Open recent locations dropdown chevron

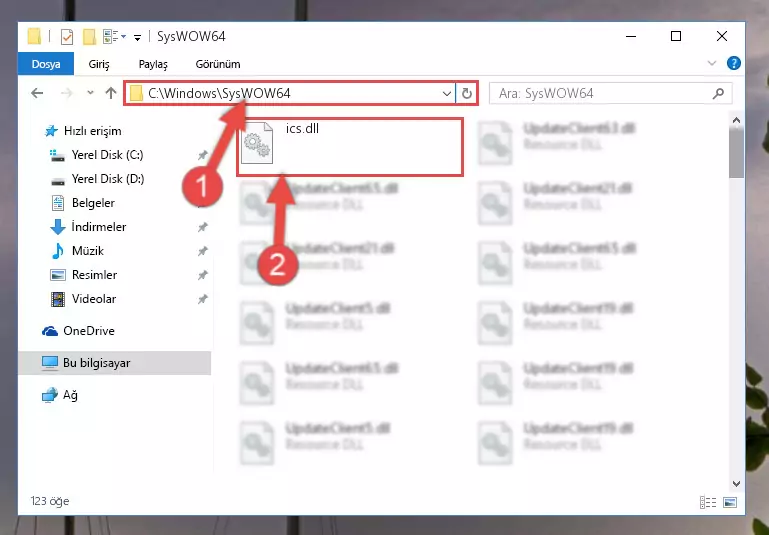coord(90,93)
